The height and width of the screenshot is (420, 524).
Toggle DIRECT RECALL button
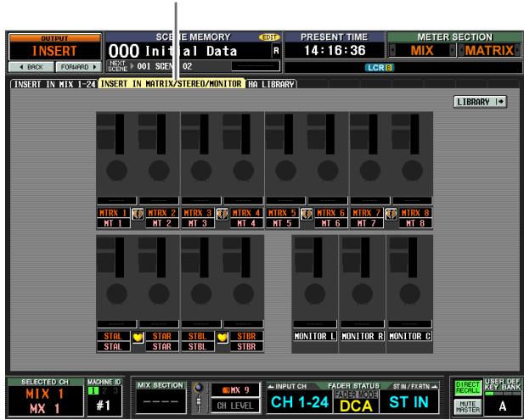pos(467,387)
